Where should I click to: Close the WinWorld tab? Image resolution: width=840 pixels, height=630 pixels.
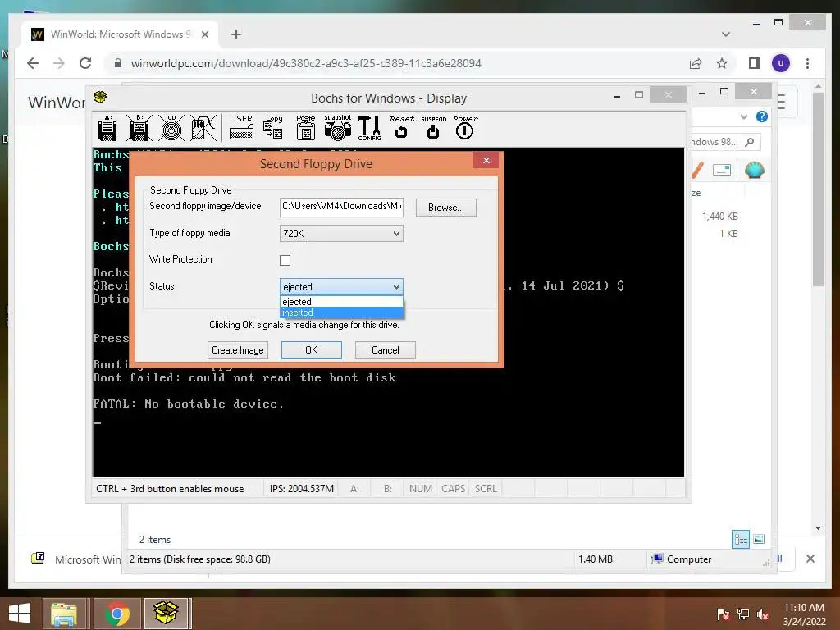(204, 34)
